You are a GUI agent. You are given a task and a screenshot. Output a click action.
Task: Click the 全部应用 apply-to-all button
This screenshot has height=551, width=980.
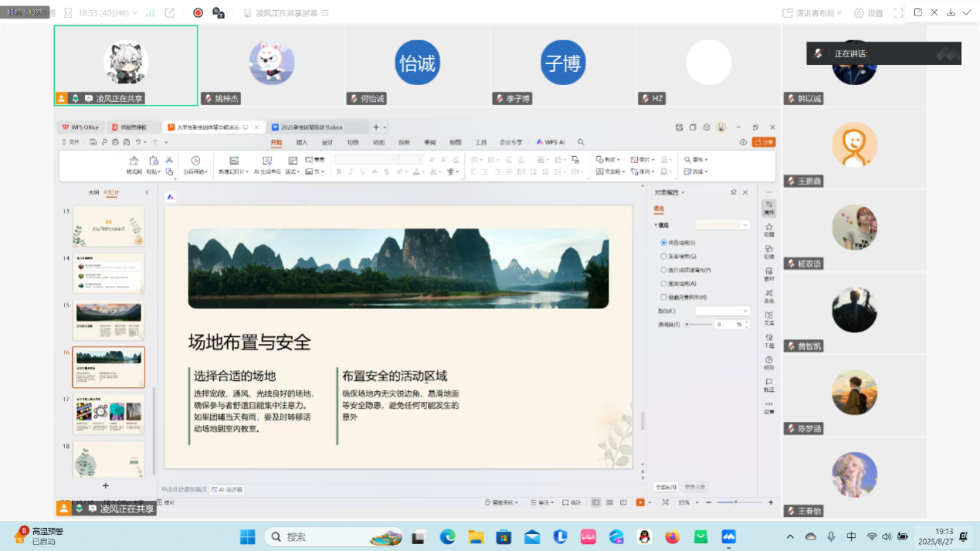click(x=666, y=488)
